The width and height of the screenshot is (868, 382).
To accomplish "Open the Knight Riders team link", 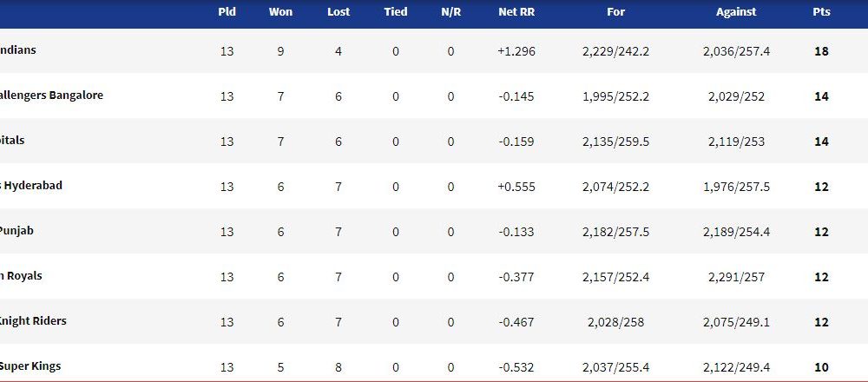I will [33, 321].
